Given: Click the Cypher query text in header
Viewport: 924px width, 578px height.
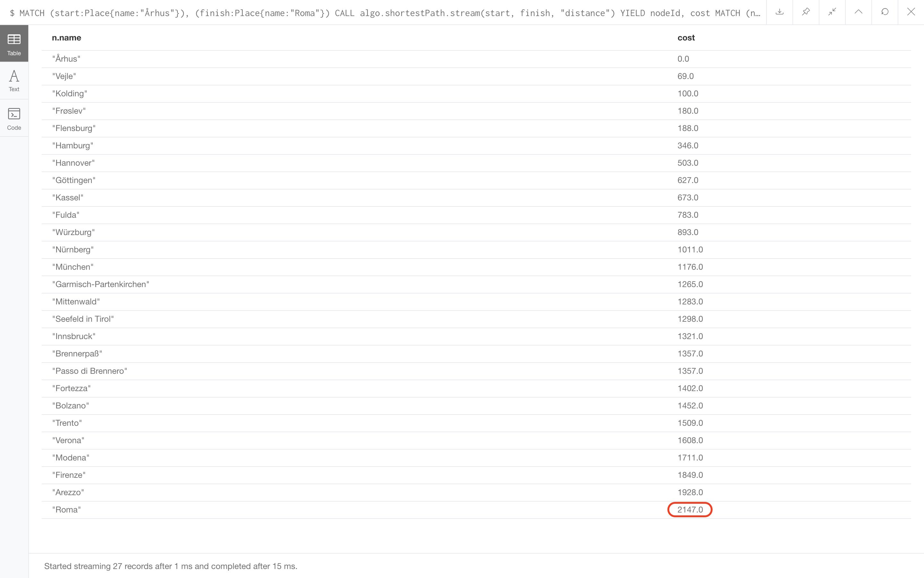Looking at the screenshot, I should pyautogui.click(x=385, y=13).
